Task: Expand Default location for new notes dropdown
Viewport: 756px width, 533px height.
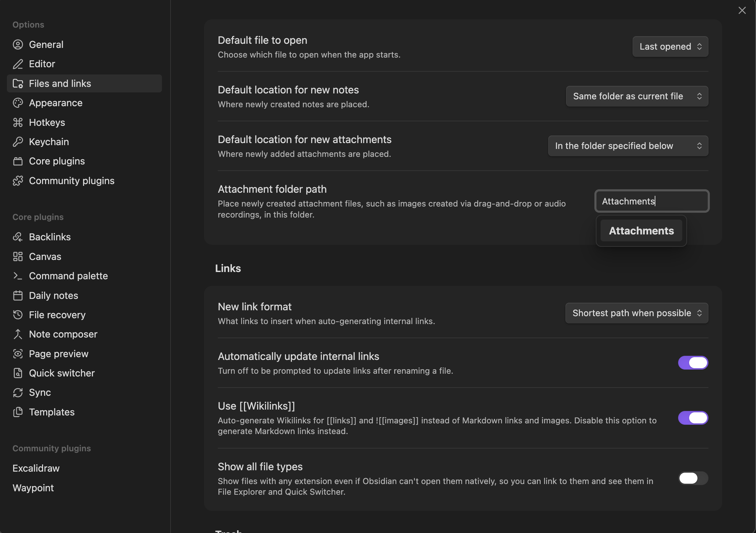Action: click(637, 96)
